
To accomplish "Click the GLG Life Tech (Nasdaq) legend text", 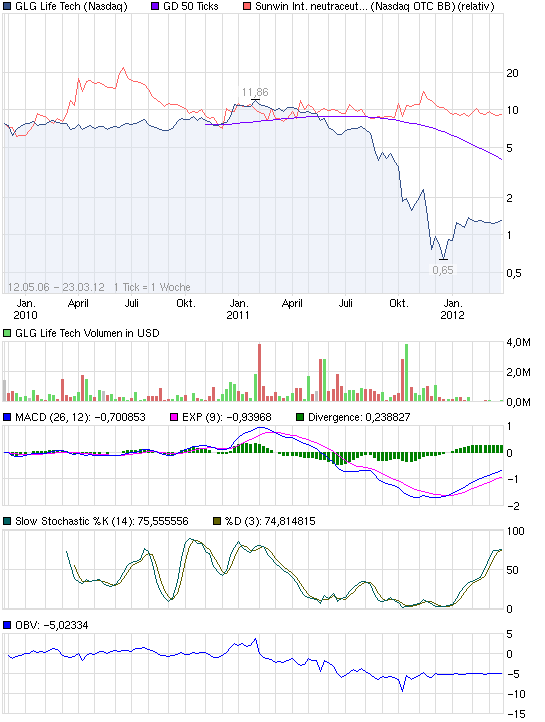I will 71,6.
